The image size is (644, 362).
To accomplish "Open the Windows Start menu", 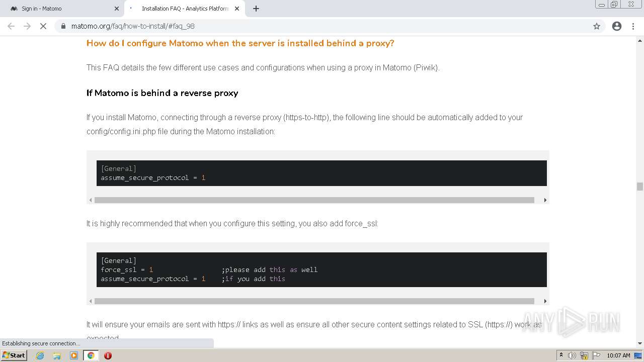I will 14,355.
